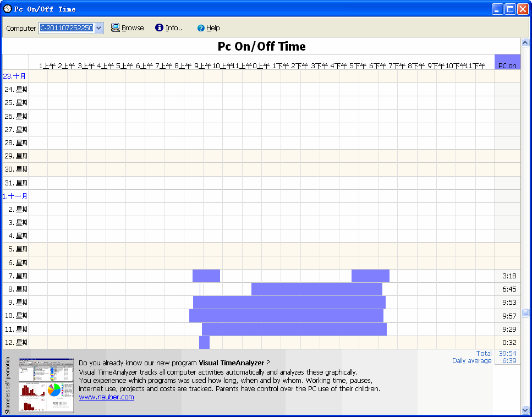
Task: Click the Daily average label
Action: [472, 361]
